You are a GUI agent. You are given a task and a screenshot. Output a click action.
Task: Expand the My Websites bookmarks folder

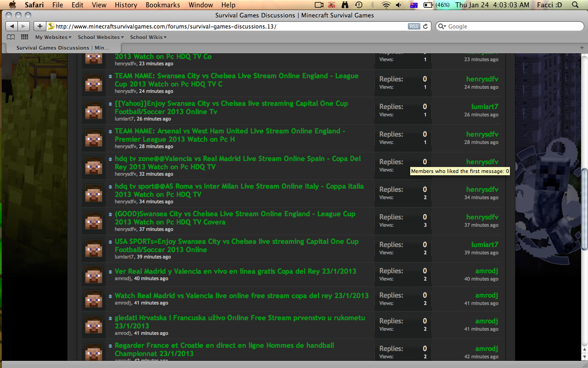pos(53,37)
